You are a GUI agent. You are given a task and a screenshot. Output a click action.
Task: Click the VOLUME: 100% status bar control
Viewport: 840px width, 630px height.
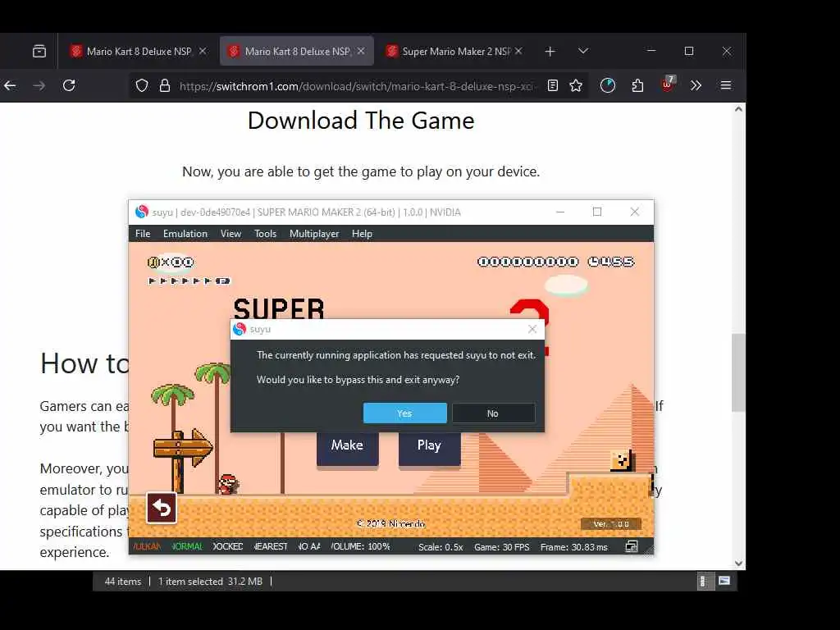click(360, 546)
